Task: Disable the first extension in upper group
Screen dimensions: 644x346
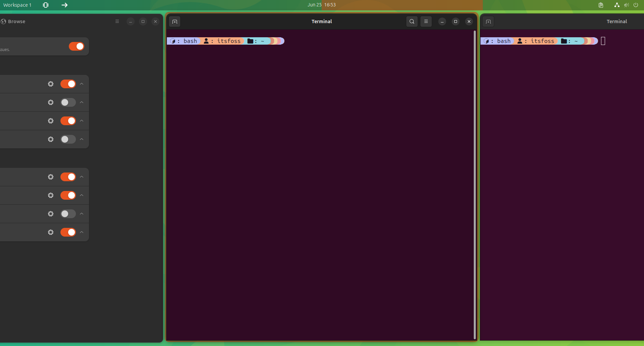Action: click(68, 84)
